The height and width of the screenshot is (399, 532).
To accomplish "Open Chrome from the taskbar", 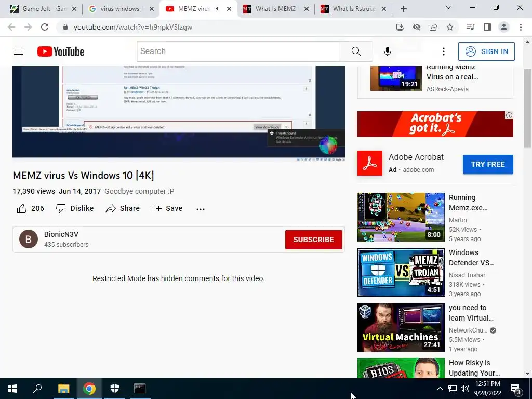I will [89, 389].
